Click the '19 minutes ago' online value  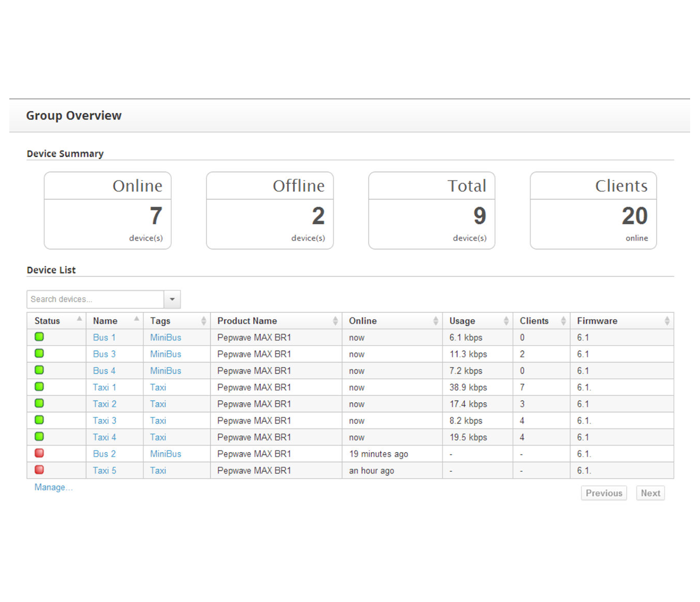point(378,454)
